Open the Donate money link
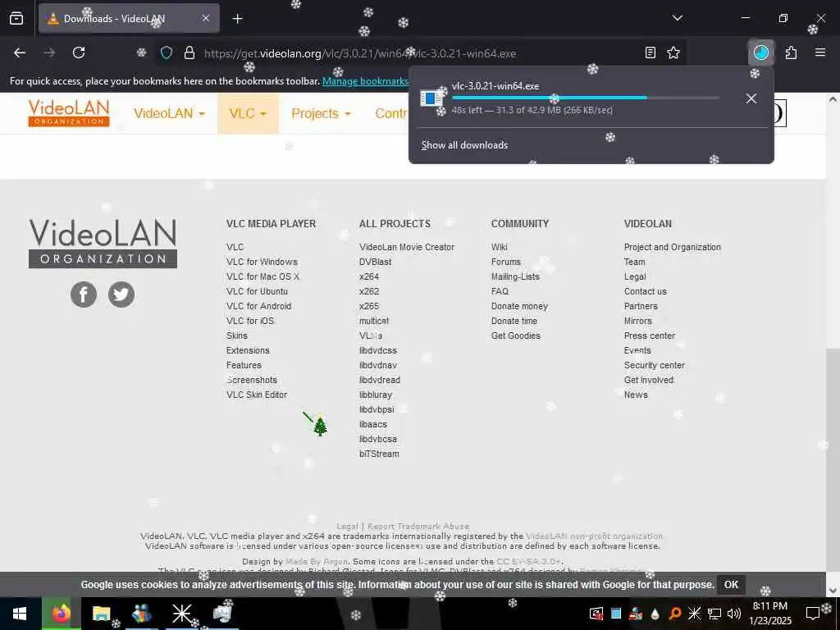The image size is (840, 630). click(519, 306)
